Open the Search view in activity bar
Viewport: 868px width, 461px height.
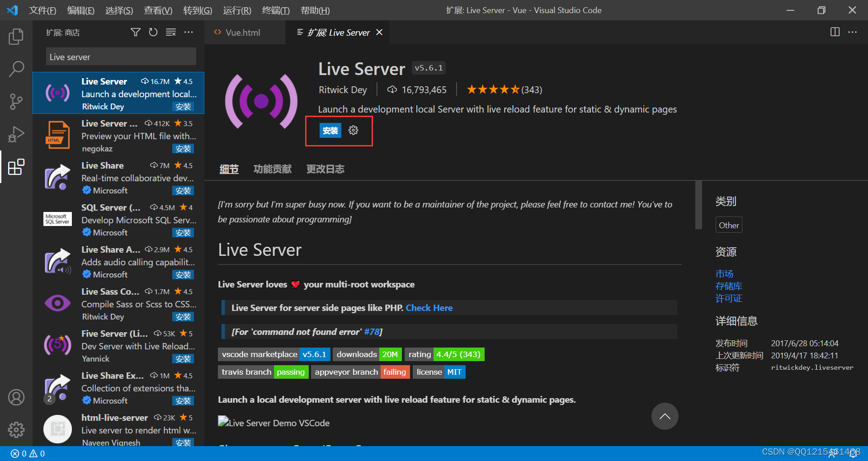16,69
